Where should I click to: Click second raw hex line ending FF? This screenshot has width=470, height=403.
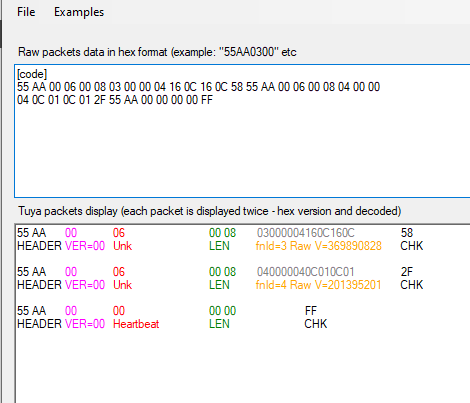pyautogui.click(x=115, y=100)
